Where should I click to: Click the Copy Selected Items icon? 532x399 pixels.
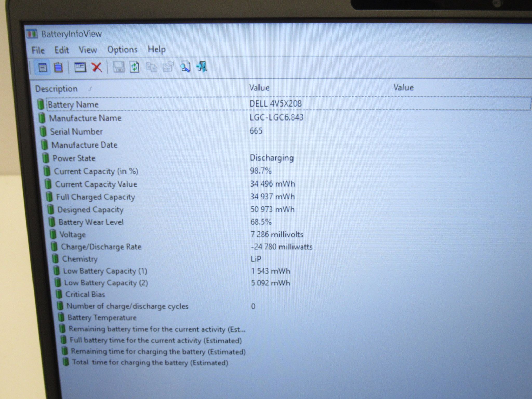(151, 67)
